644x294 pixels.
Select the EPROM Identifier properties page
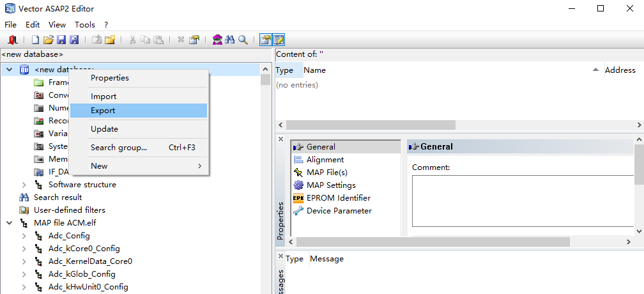click(339, 198)
